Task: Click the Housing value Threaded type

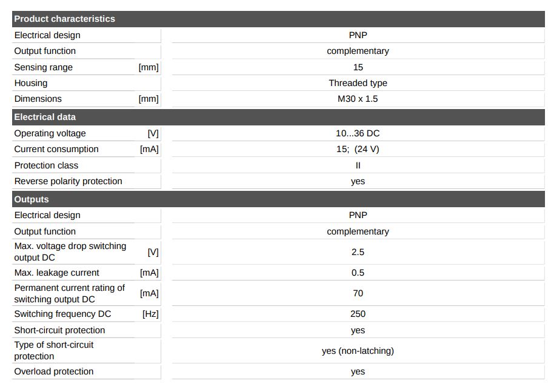Action: (x=358, y=83)
